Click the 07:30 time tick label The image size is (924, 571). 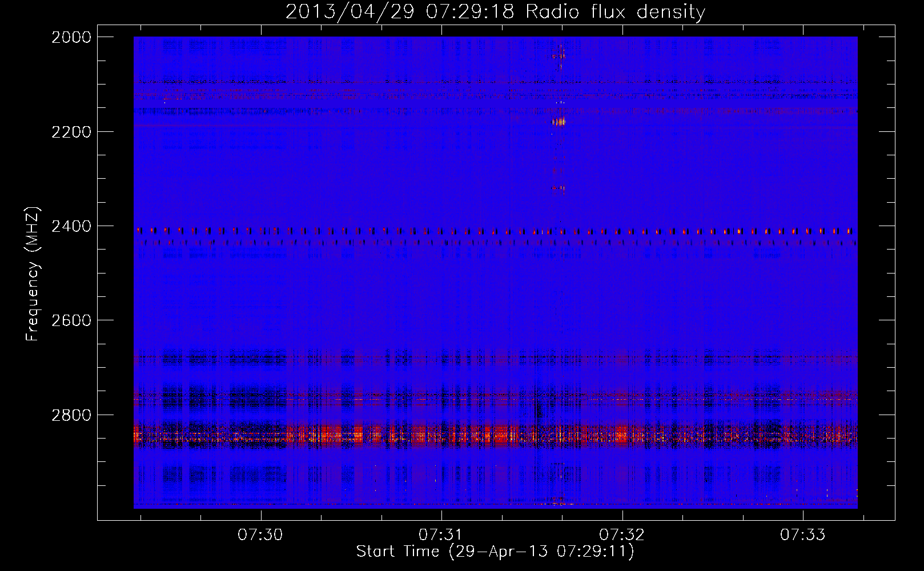pos(260,535)
